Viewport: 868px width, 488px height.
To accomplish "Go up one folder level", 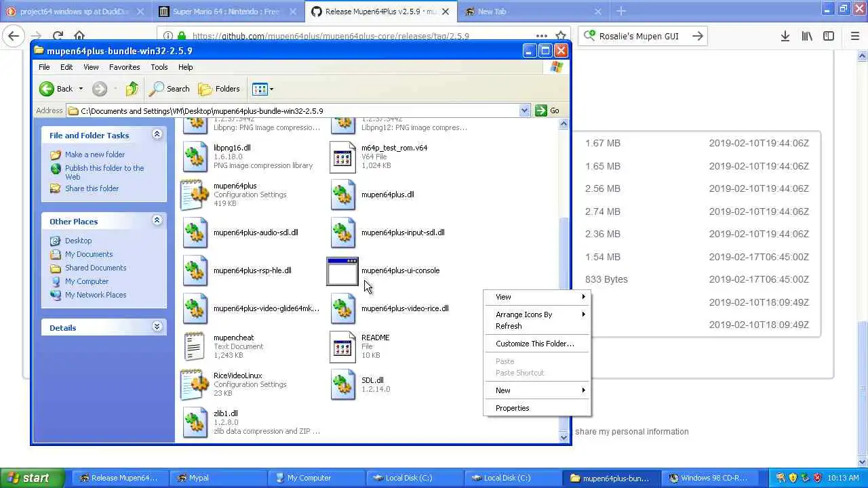I will (x=132, y=89).
